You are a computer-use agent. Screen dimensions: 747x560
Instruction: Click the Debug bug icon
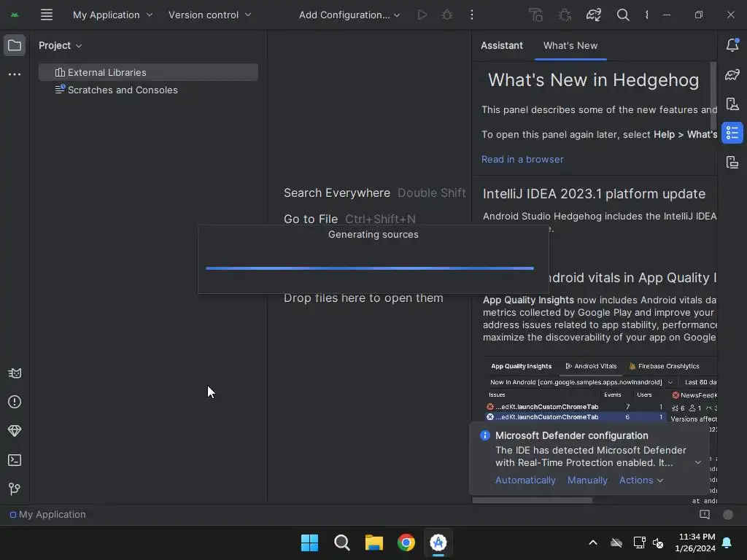(447, 15)
